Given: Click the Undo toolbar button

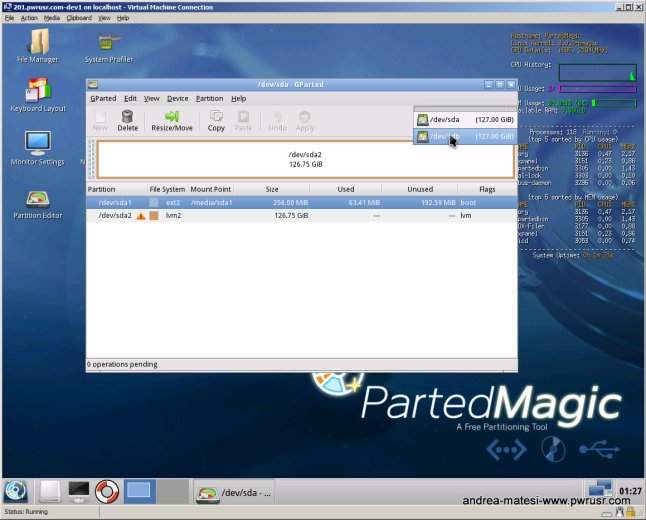Looking at the screenshot, I should coord(277,121).
